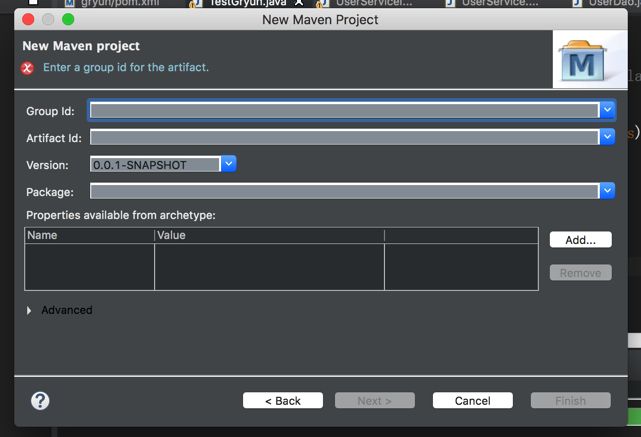This screenshot has height=437, width=641.
Task: Click the Next > button
Action: pos(375,401)
